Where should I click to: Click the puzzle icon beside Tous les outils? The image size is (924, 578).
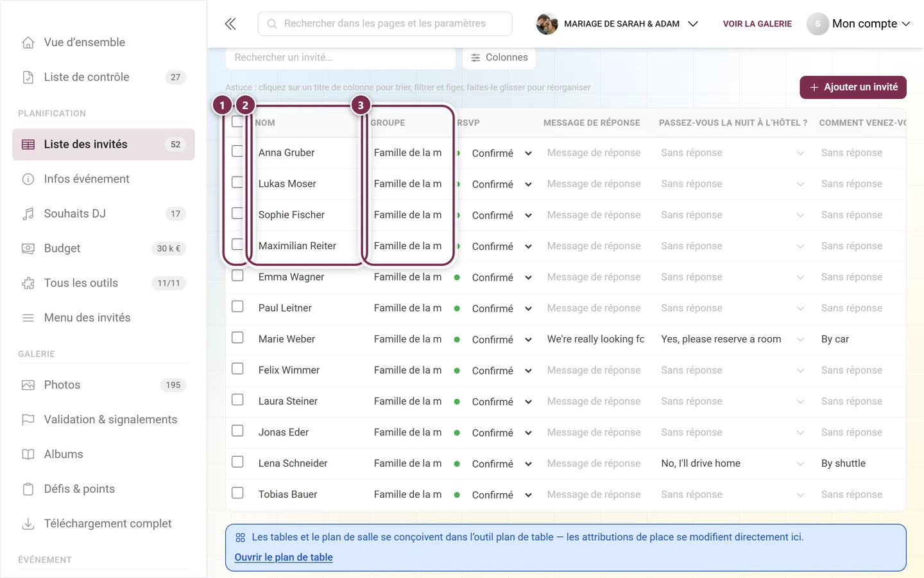click(28, 283)
